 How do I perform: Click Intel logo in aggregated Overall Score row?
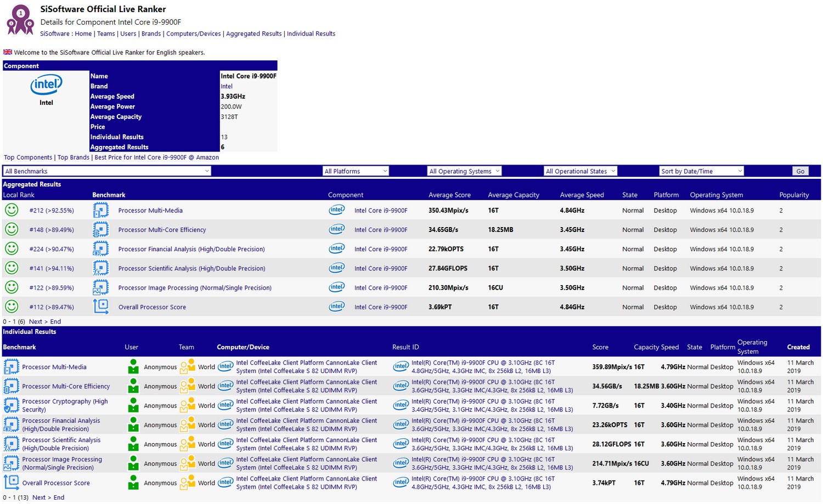[x=337, y=306]
